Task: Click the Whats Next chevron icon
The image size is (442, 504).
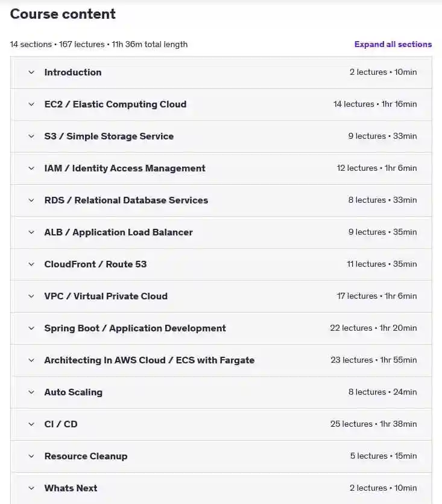Action: click(31, 488)
